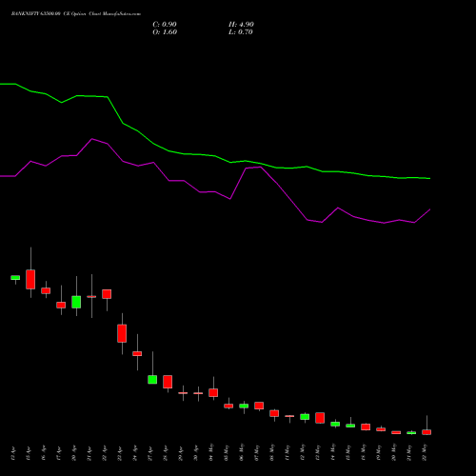
Task: Select the first green candle at the chart start
Action: (15, 278)
